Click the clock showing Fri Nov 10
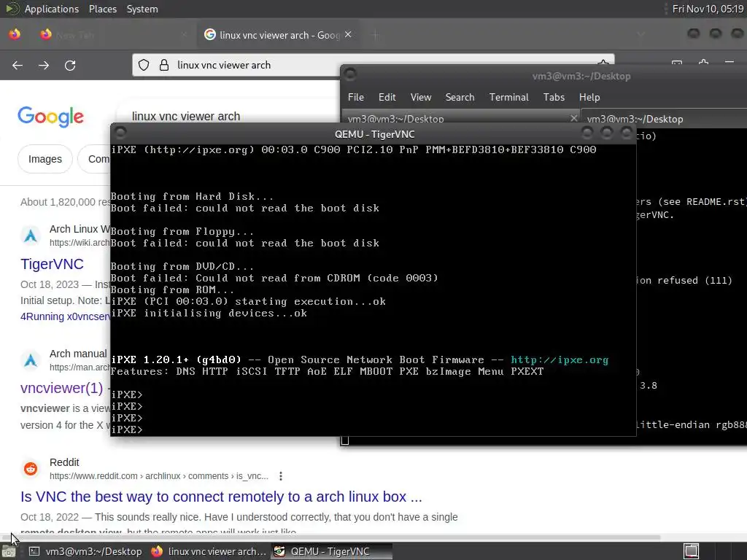 (708, 9)
